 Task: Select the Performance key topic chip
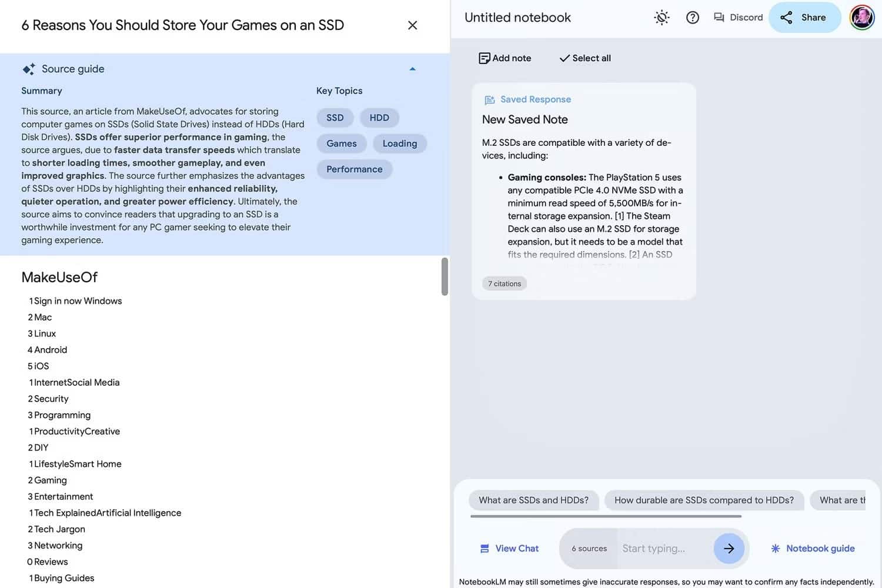click(354, 169)
